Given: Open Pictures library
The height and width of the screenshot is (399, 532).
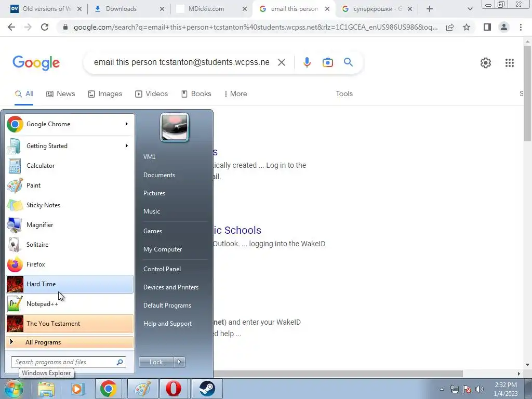Looking at the screenshot, I should (154, 193).
